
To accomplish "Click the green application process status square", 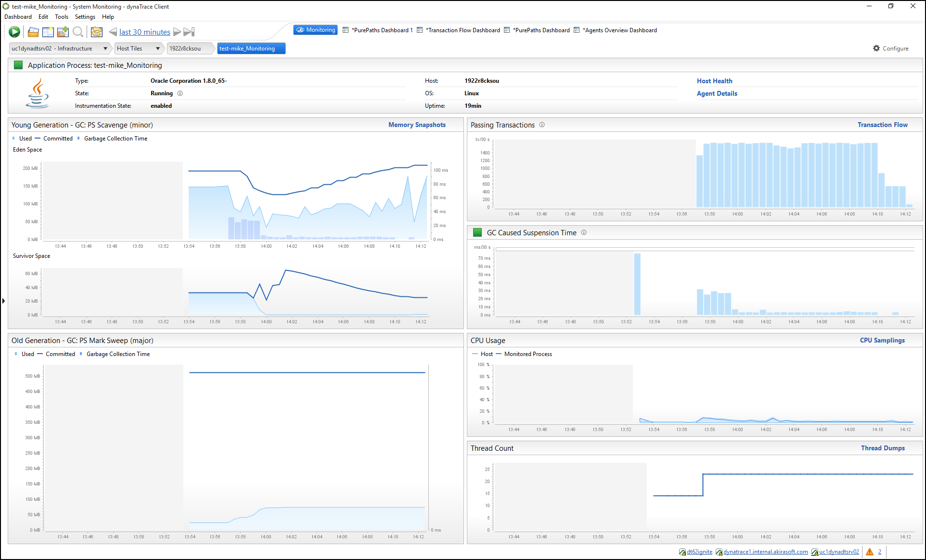I will pos(18,65).
